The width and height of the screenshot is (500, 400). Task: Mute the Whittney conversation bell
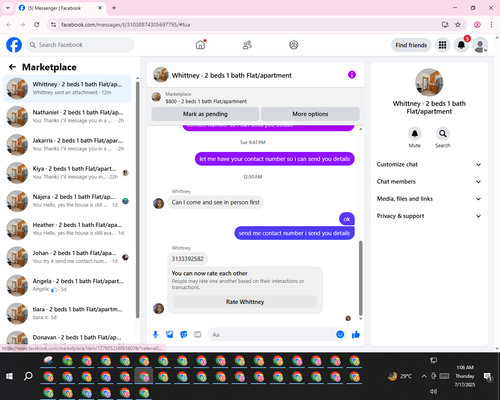(415, 134)
